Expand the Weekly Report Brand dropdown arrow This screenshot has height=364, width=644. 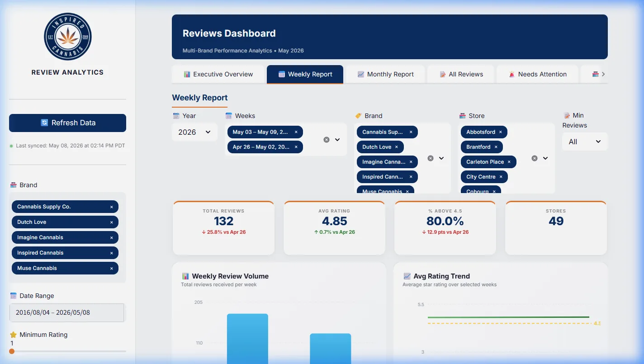(441, 158)
